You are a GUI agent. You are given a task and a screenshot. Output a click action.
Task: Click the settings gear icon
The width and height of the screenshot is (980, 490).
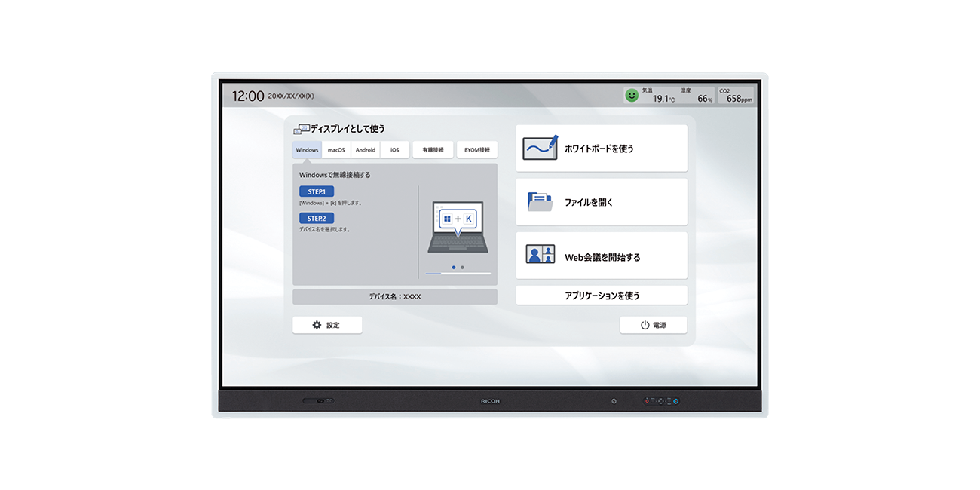pyautogui.click(x=317, y=324)
